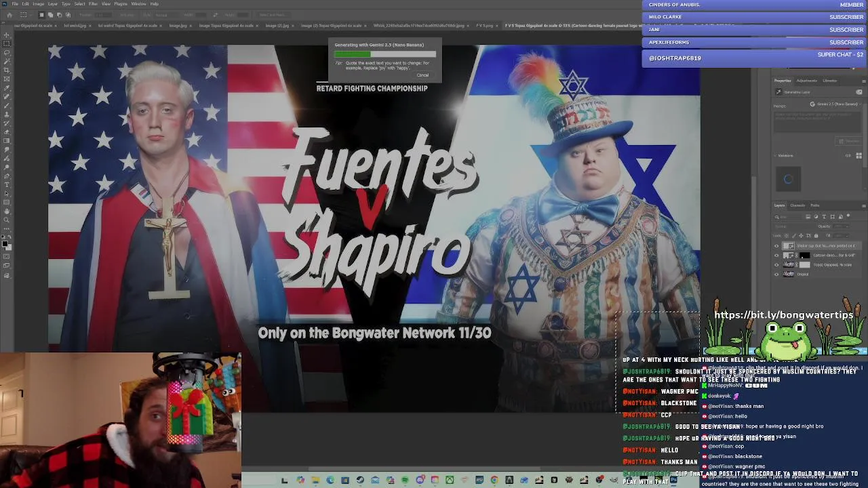Open Microsoft Edge from the taskbar

click(330, 480)
